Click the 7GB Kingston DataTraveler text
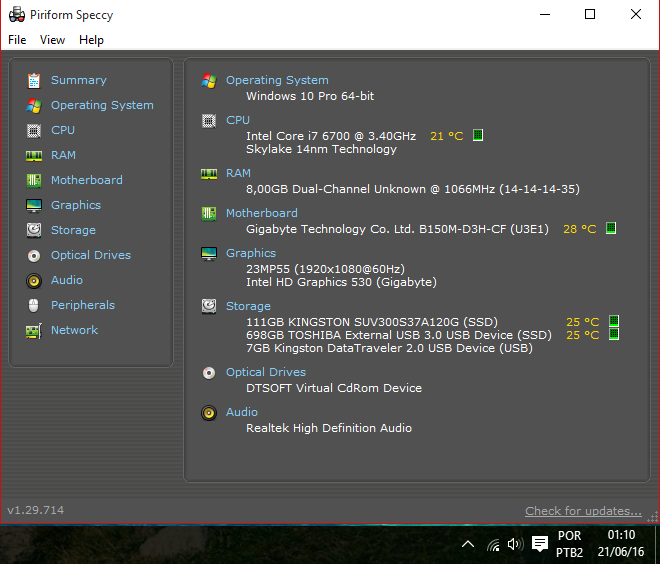The image size is (660, 564). point(389,348)
